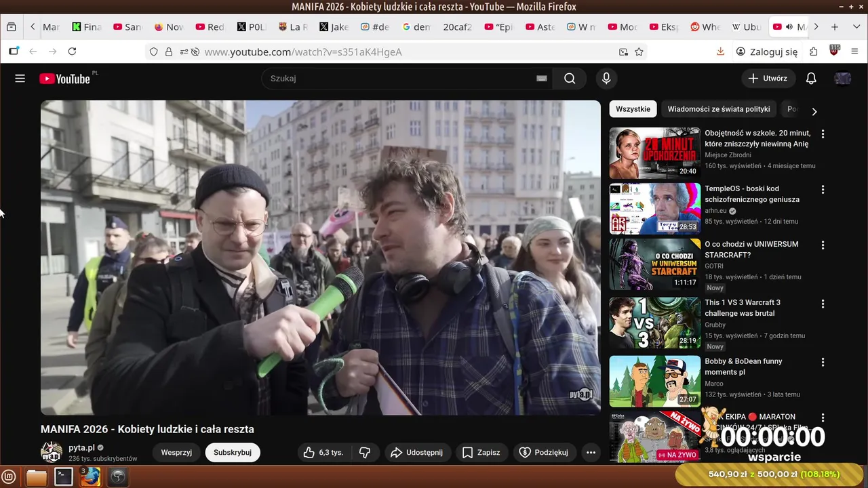The width and height of the screenshot is (868, 488).
Task: Open Firefox sidebar toggle button
Action: tap(14, 52)
